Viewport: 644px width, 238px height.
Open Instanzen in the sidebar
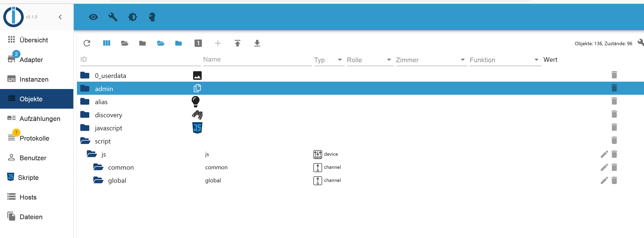[34, 79]
